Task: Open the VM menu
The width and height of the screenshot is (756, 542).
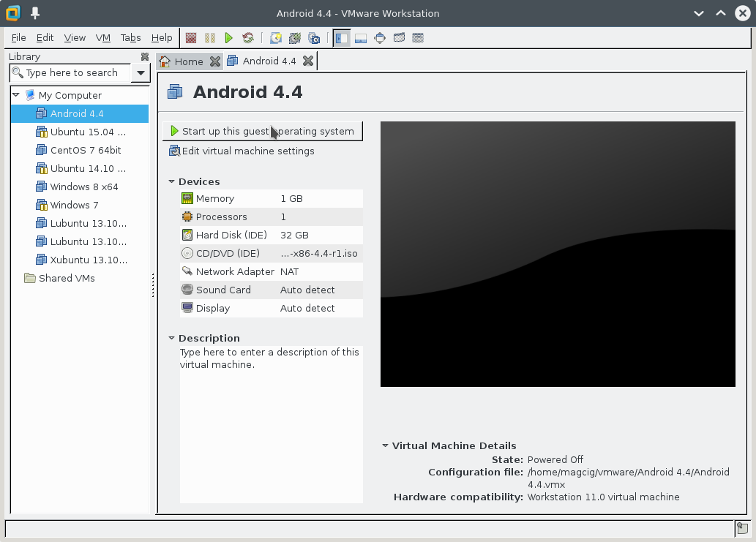Action: click(102, 37)
